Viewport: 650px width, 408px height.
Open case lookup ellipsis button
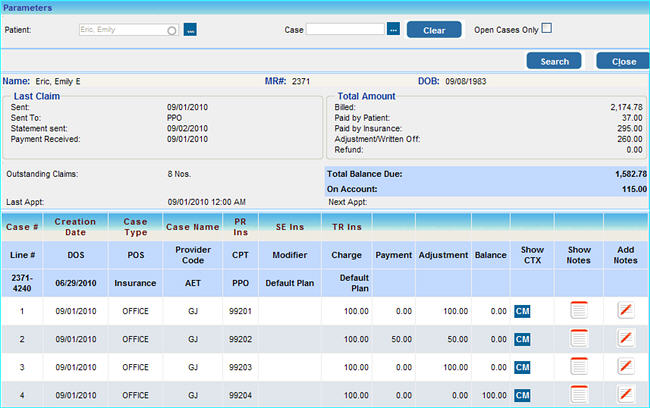click(393, 29)
